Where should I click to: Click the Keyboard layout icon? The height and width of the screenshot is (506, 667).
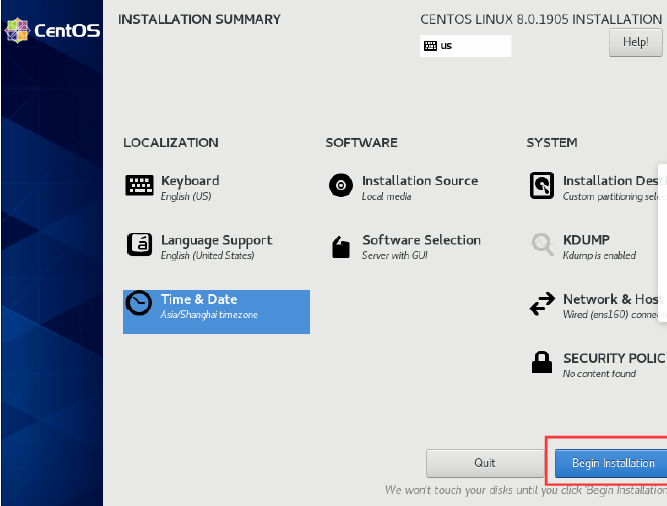140,185
